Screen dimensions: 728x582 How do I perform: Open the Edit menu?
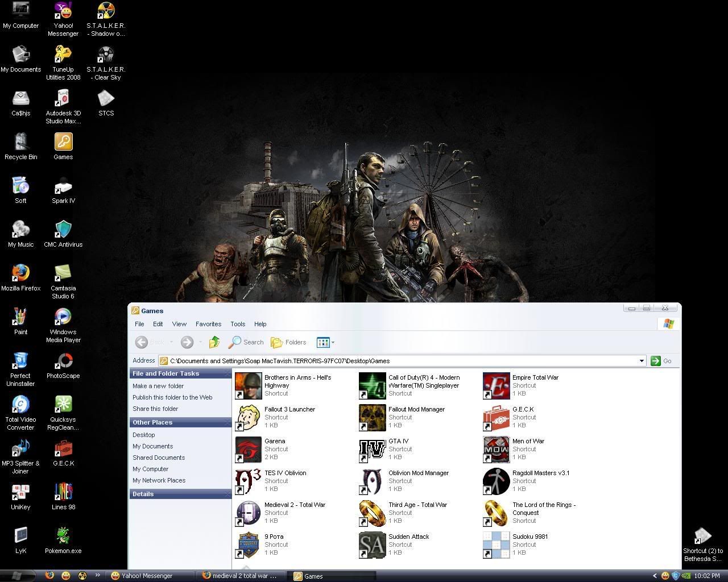[158, 324]
